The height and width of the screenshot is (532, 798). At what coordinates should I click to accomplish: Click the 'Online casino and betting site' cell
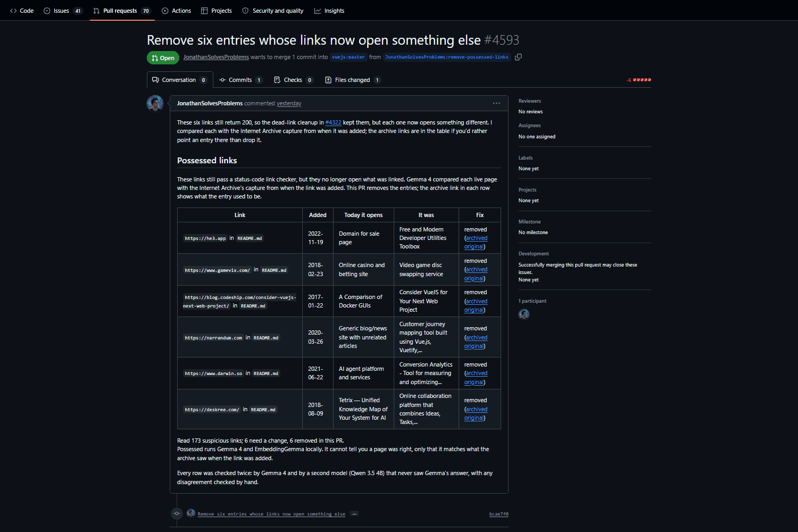tap(364, 270)
